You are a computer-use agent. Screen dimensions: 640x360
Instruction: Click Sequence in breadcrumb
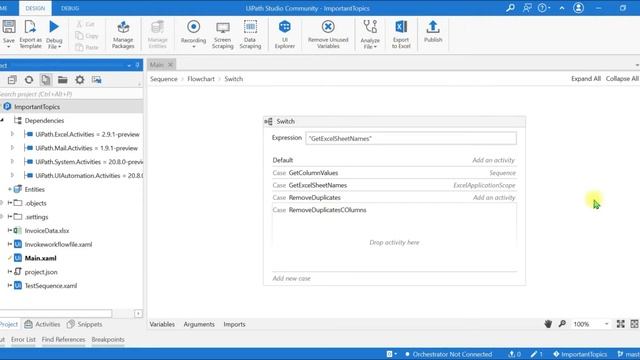pos(164,79)
